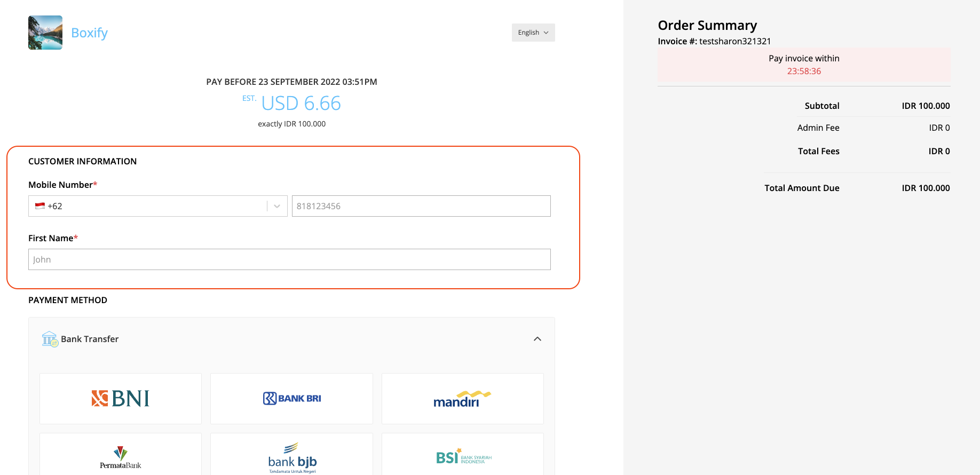Click the Boxify merchant name

[89, 33]
